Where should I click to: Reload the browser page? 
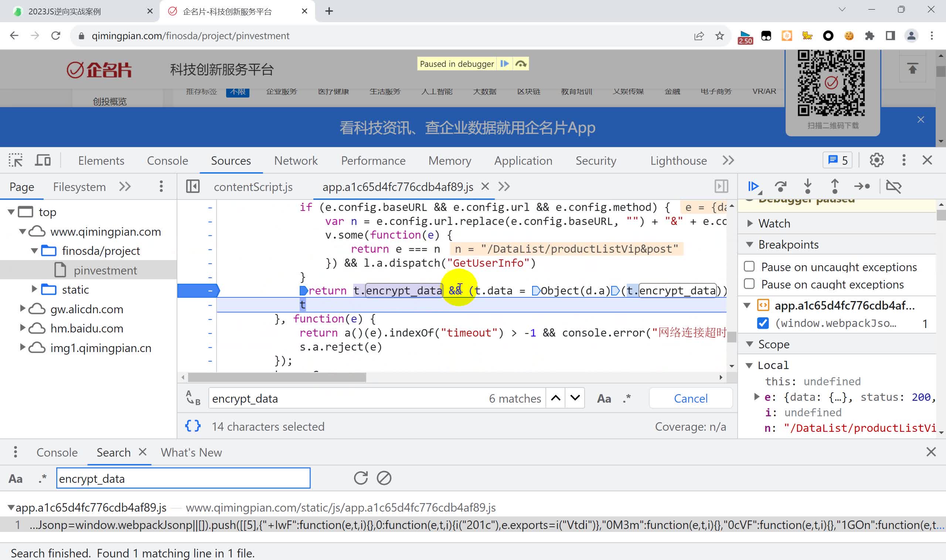[x=56, y=35]
